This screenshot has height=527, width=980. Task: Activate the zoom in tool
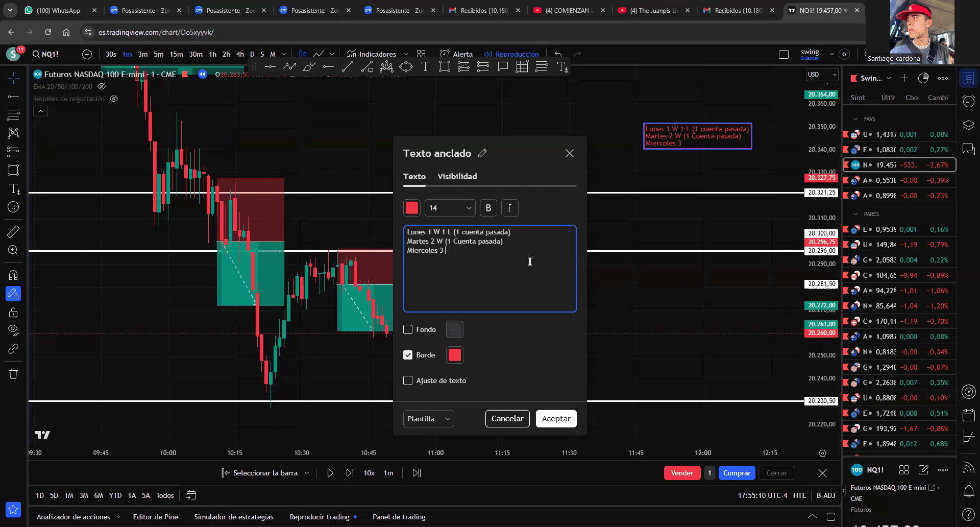(13, 250)
